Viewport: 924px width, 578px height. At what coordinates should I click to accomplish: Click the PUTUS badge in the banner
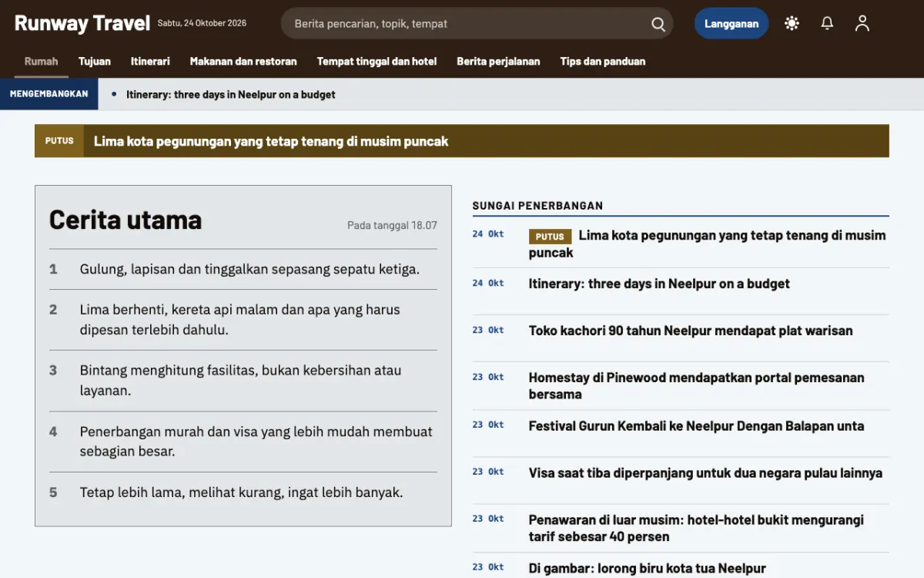[59, 141]
